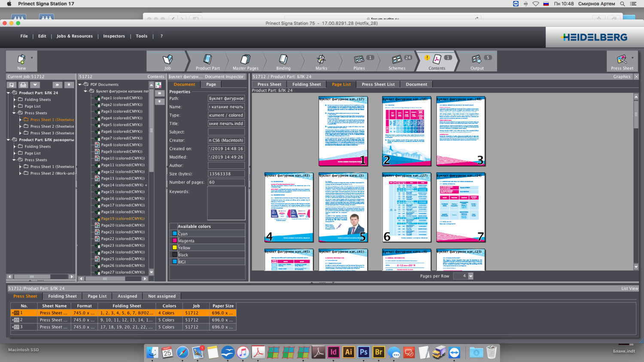Select page thumbnail numbered 5 with portrait

343,208
